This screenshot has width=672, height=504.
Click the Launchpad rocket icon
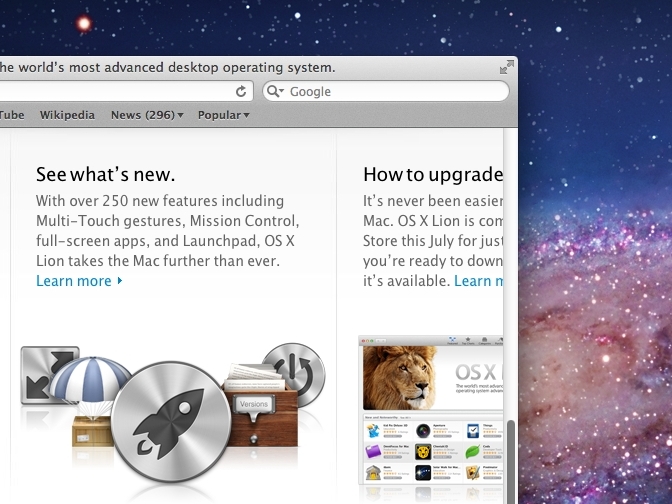(171, 422)
